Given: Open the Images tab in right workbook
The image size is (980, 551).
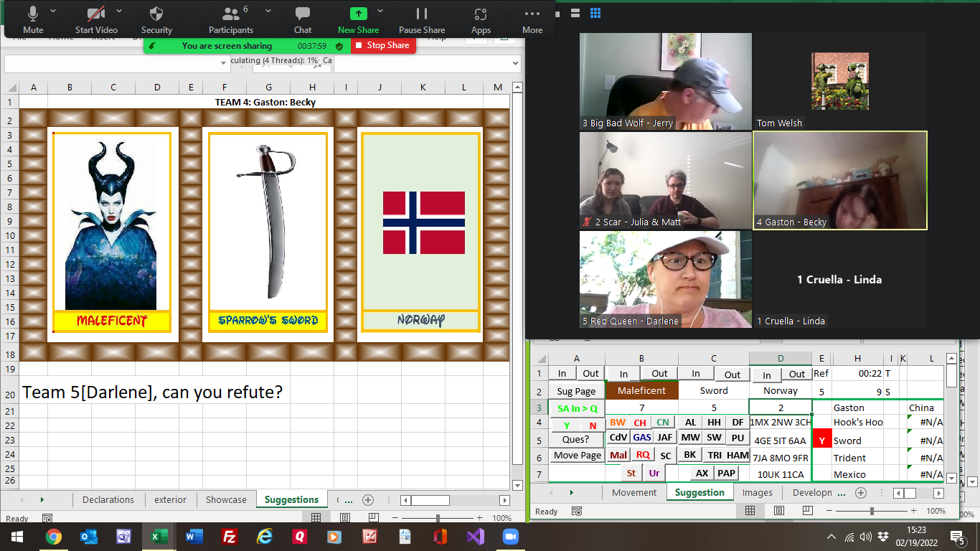Looking at the screenshot, I should (758, 492).
